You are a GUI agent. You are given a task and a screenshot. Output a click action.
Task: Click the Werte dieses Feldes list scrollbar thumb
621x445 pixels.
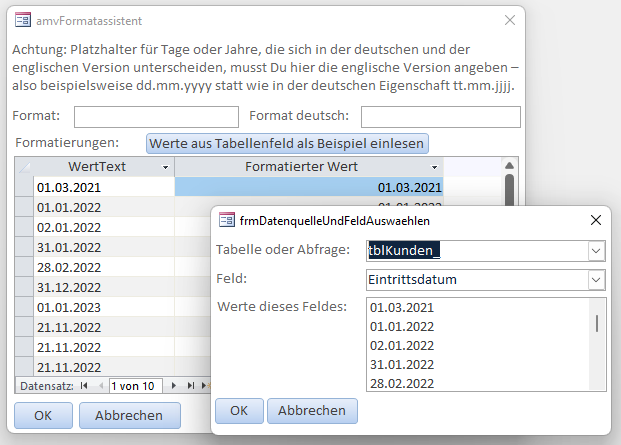[x=597, y=323]
